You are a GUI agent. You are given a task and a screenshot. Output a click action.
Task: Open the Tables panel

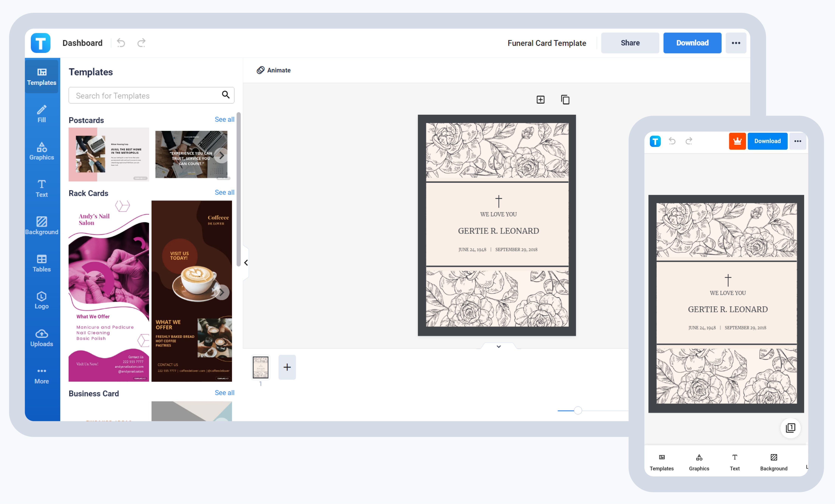click(x=41, y=263)
